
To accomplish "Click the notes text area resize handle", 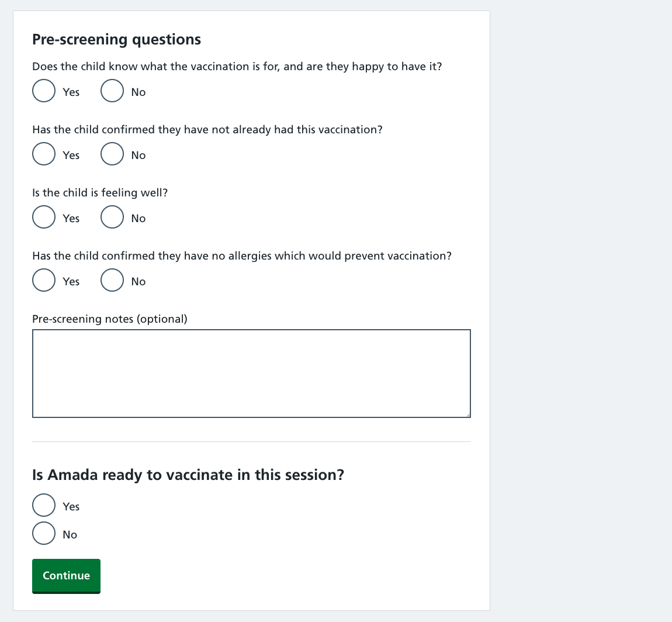I will (x=468, y=414).
